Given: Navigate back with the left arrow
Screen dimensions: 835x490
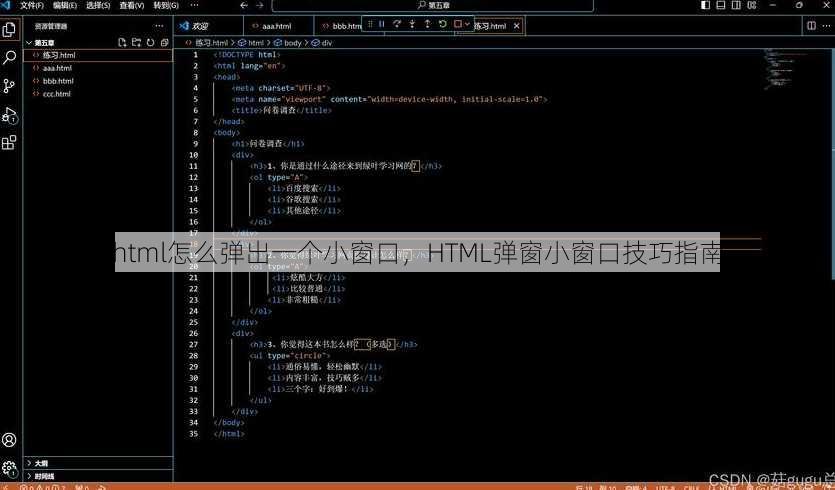Looking at the screenshot, I should [244, 5].
